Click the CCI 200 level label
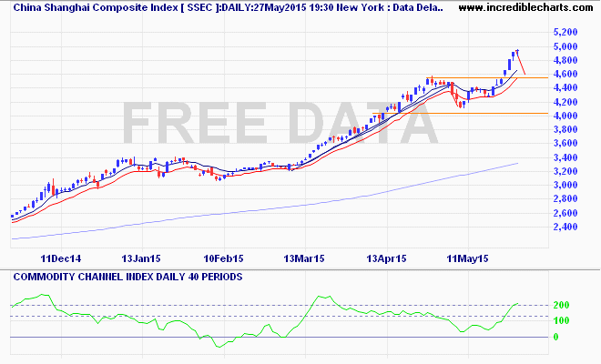The image size is (601, 364). 560,305
